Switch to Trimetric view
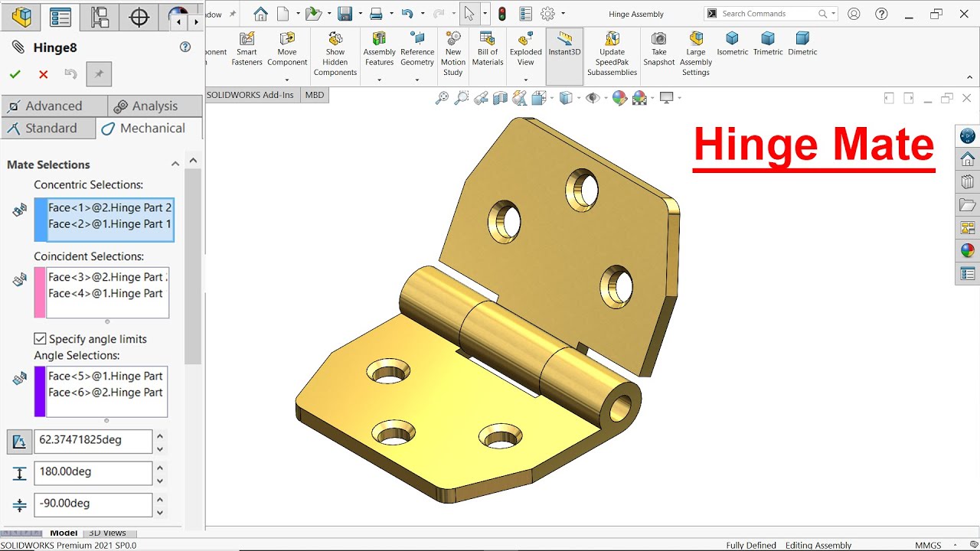Screen dimensions: 980x551 (768, 44)
